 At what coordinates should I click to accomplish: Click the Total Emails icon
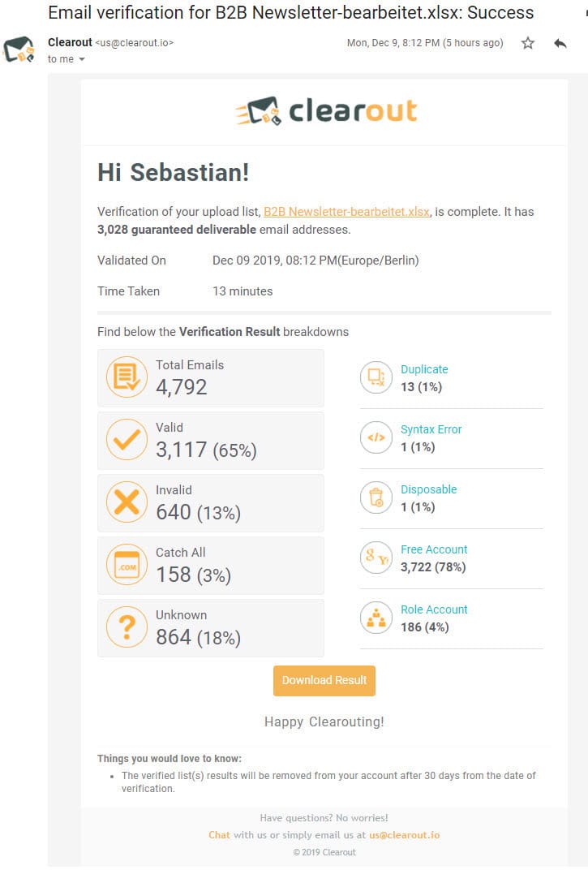click(x=127, y=377)
